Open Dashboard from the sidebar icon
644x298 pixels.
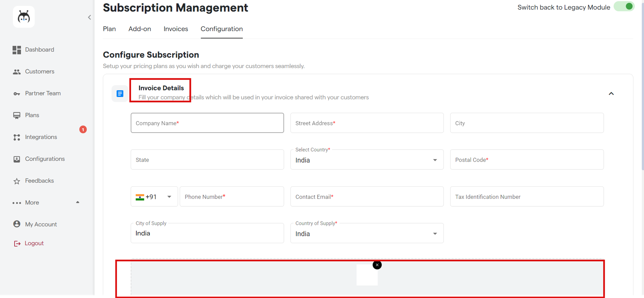pyautogui.click(x=17, y=50)
